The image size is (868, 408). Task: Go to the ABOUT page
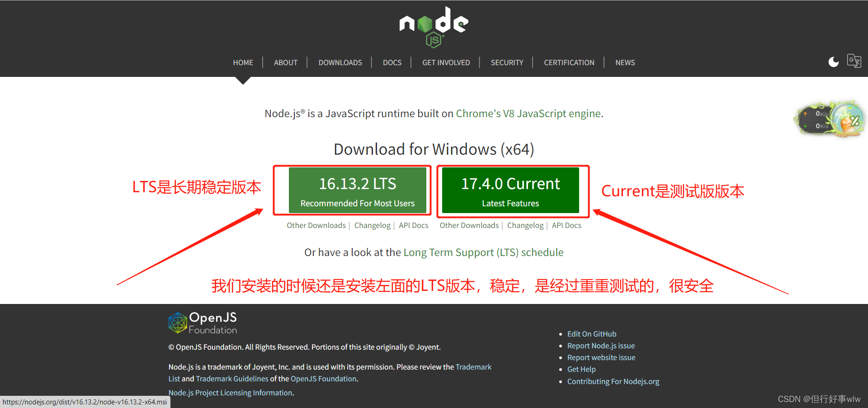[286, 62]
